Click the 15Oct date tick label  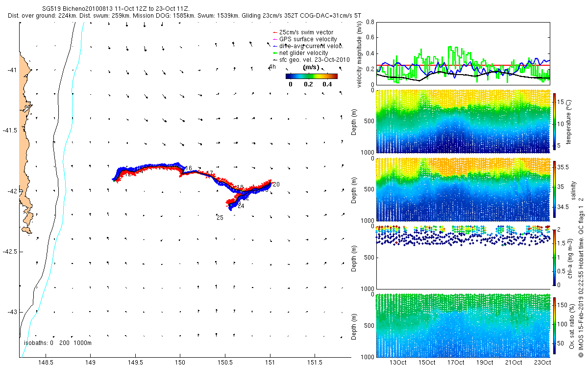(427, 363)
